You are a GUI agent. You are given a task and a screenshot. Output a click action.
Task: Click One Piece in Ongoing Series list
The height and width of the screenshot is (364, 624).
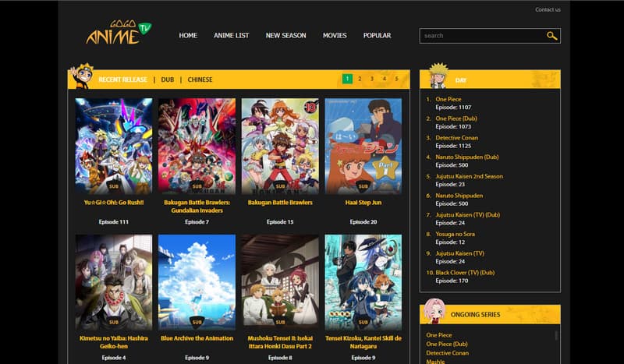(439, 335)
